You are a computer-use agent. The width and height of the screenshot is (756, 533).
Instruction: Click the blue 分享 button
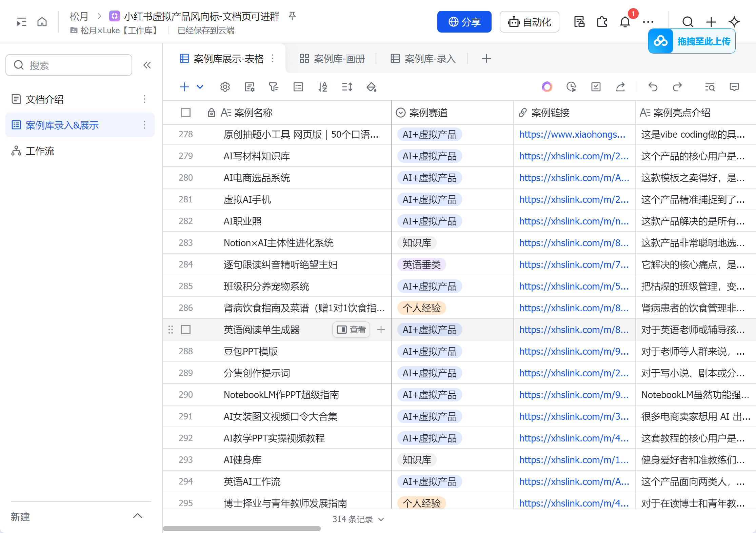click(464, 22)
